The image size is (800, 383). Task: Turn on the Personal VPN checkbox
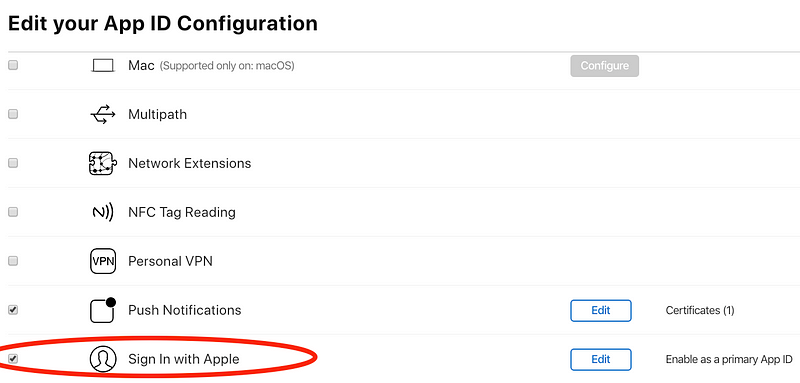[x=13, y=261]
